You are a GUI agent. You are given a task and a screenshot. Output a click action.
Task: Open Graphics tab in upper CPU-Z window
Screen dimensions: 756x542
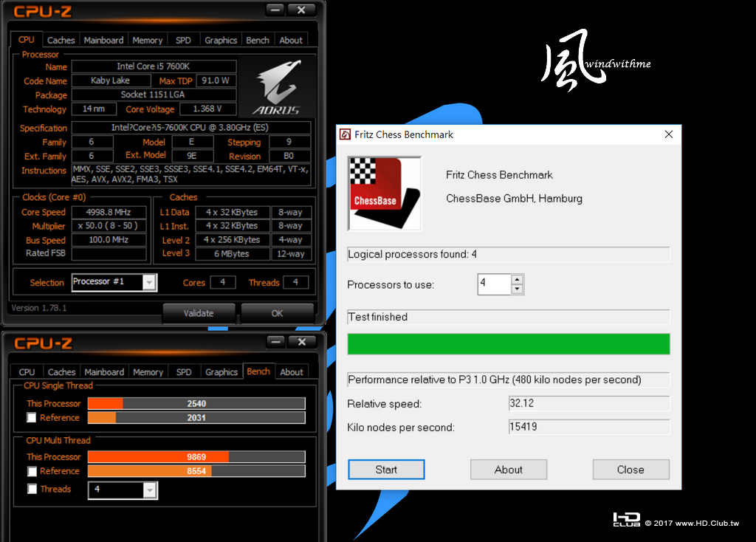[221, 40]
